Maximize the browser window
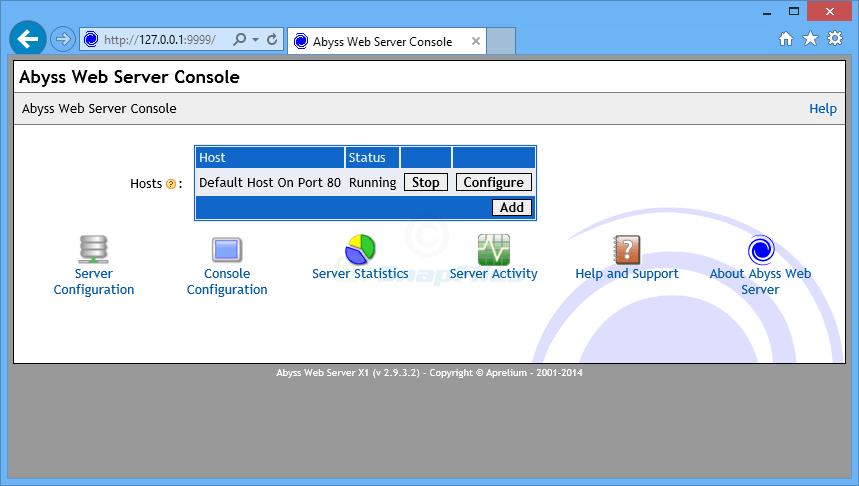The width and height of the screenshot is (859, 486). coord(794,12)
